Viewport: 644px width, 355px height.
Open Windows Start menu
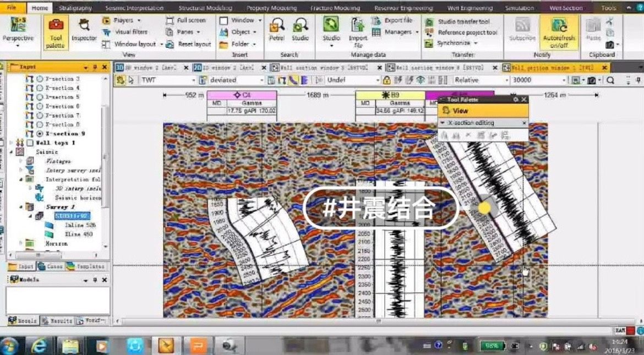[10, 346]
